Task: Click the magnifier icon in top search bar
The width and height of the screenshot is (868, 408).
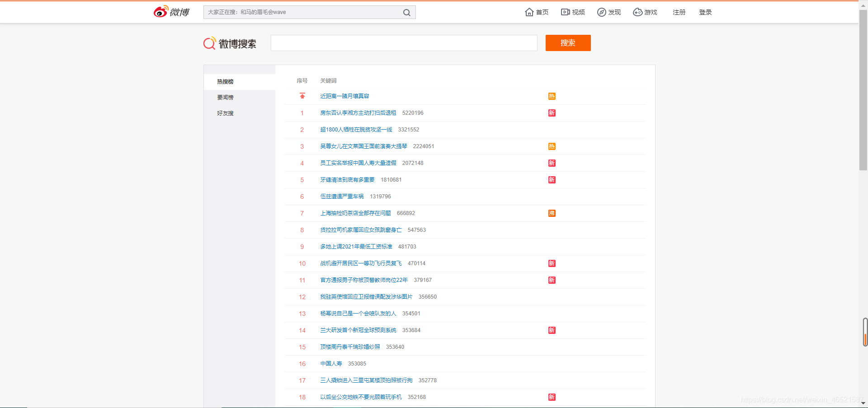Action: pyautogui.click(x=407, y=13)
